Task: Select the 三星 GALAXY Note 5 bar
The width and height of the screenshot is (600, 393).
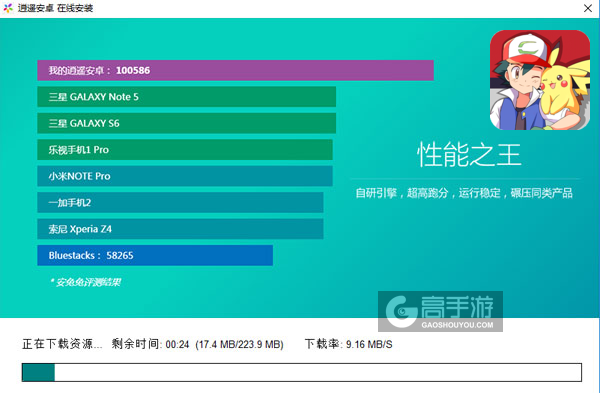Action: [187, 97]
